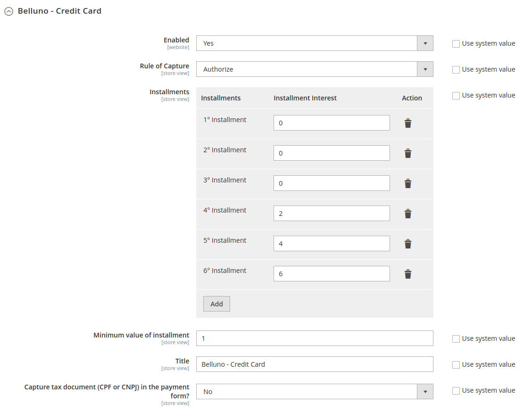The height and width of the screenshot is (412, 532).
Task: Open the Rule of Capture dropdown
Action: coord(315,69)
